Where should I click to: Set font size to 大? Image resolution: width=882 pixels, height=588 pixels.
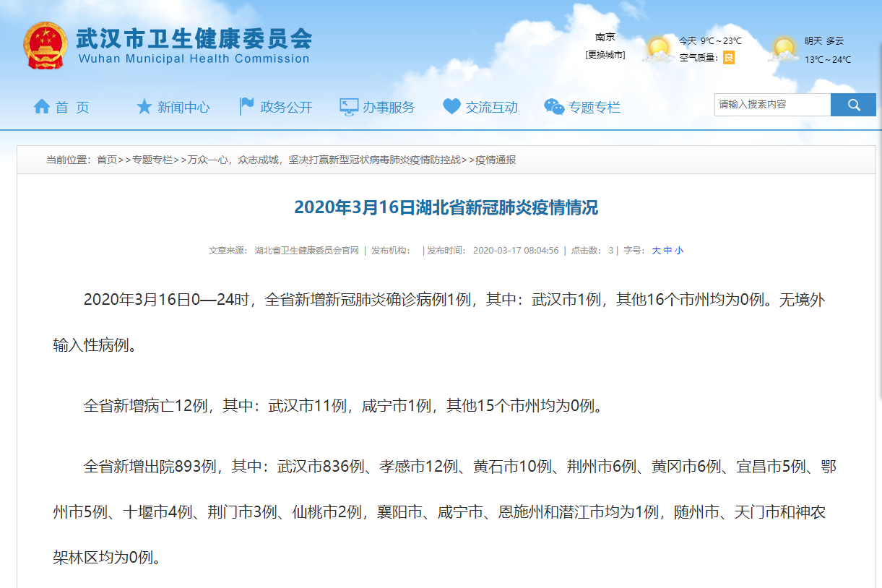coord(656,251)
